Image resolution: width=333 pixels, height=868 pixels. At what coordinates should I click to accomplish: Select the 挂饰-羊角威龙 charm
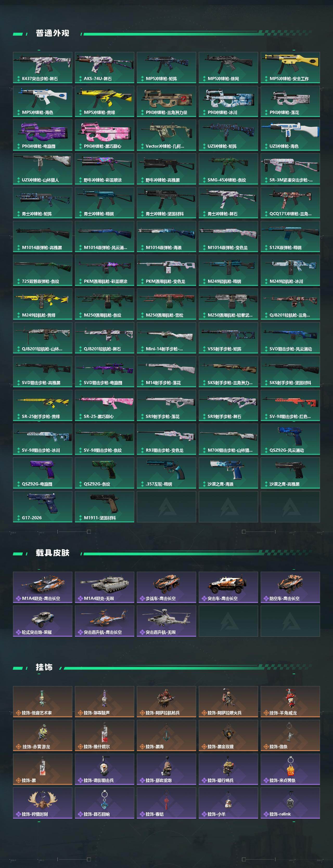pos(290,701)
